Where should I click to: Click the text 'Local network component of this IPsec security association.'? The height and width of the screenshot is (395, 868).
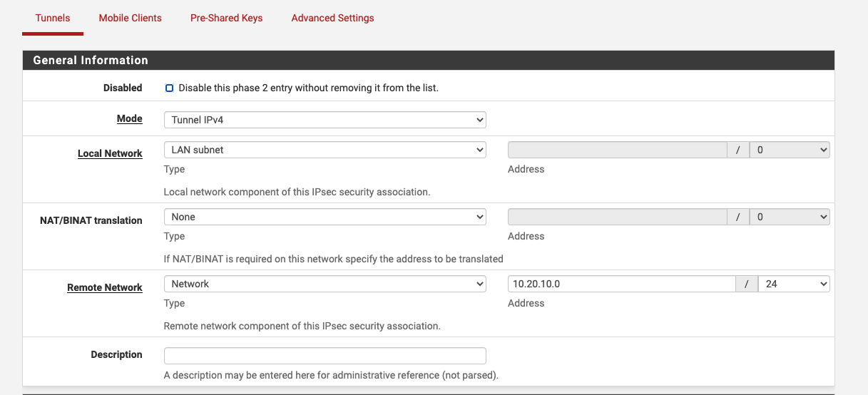tap(297, 192)
